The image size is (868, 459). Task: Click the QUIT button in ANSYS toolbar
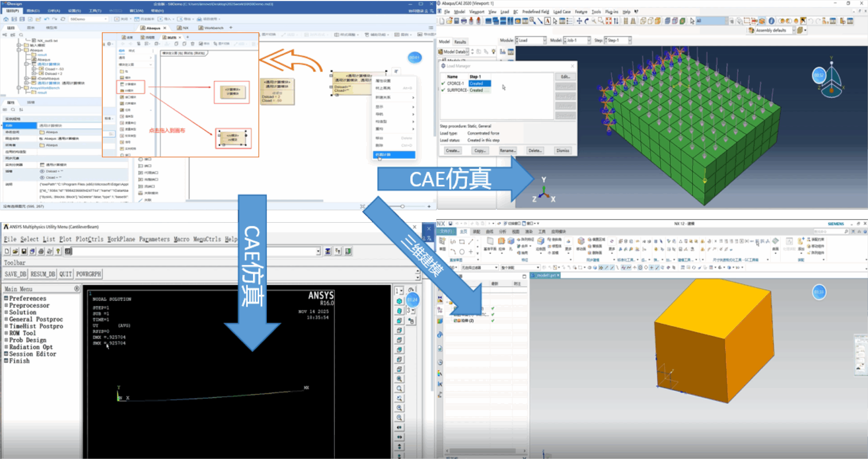point(65,274)
